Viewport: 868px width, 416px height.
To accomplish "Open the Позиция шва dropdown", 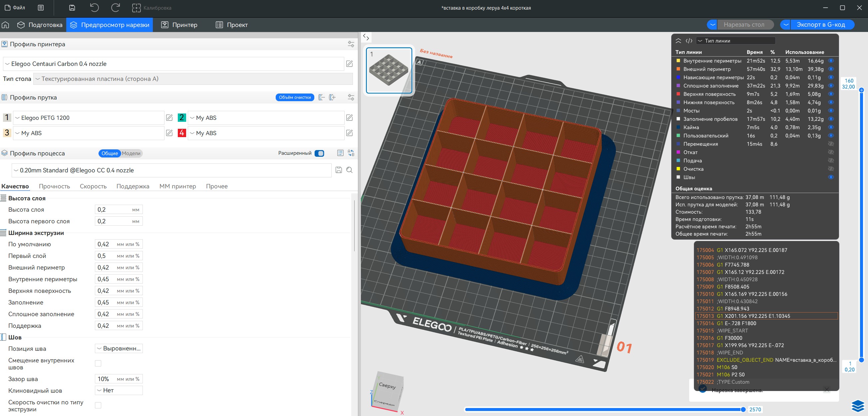I will coord(119,348).
